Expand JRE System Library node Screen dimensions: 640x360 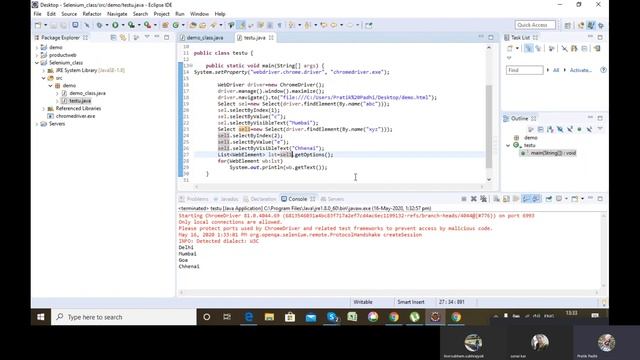pos(44,71)
